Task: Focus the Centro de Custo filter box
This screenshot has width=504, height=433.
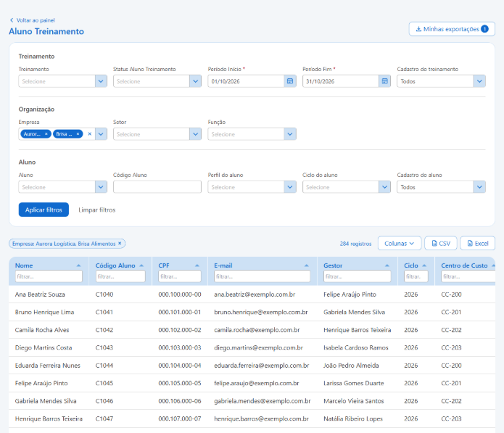Action: [468, 276]
